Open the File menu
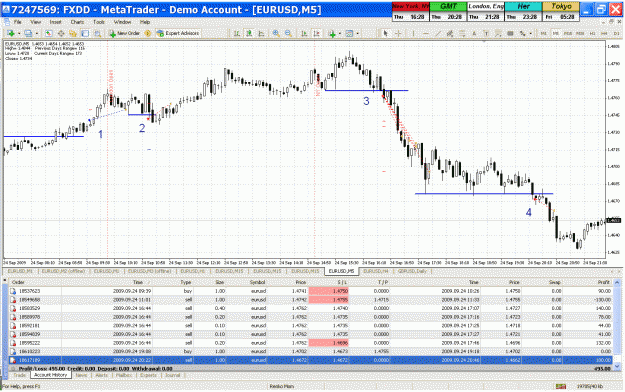This screenshot has width=625, height=392. click(18, 22)
